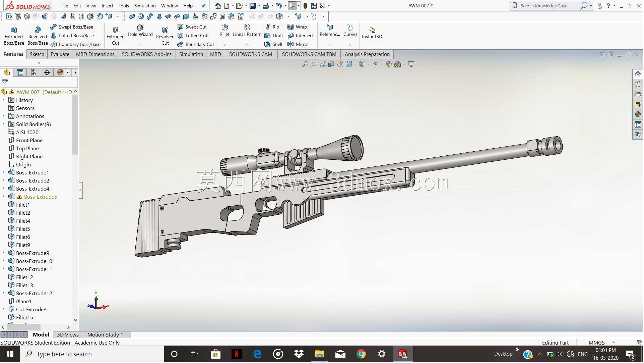Click the Zoom to Fit icon
The width and height of the screenshot is (644, 363).
click(x=305, y=64)
